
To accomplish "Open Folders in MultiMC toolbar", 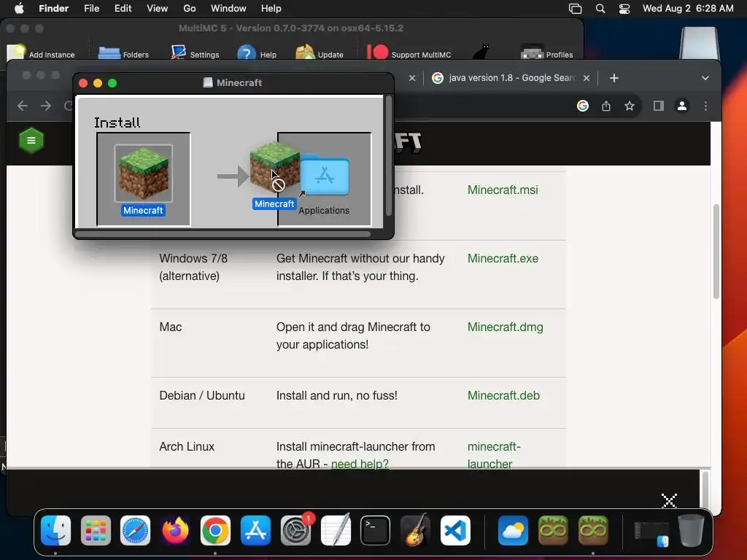I will pos(123,52).
